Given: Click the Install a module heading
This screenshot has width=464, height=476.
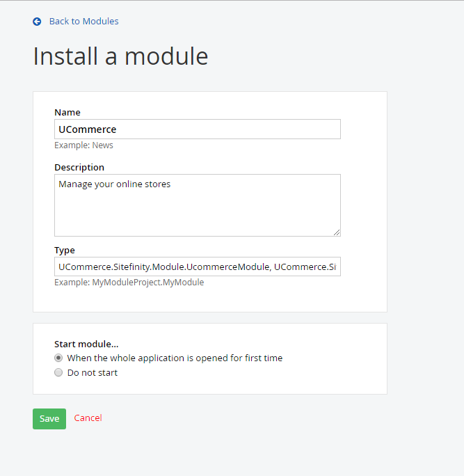Looking at the screenshot, I should click(x=120, y=56).
